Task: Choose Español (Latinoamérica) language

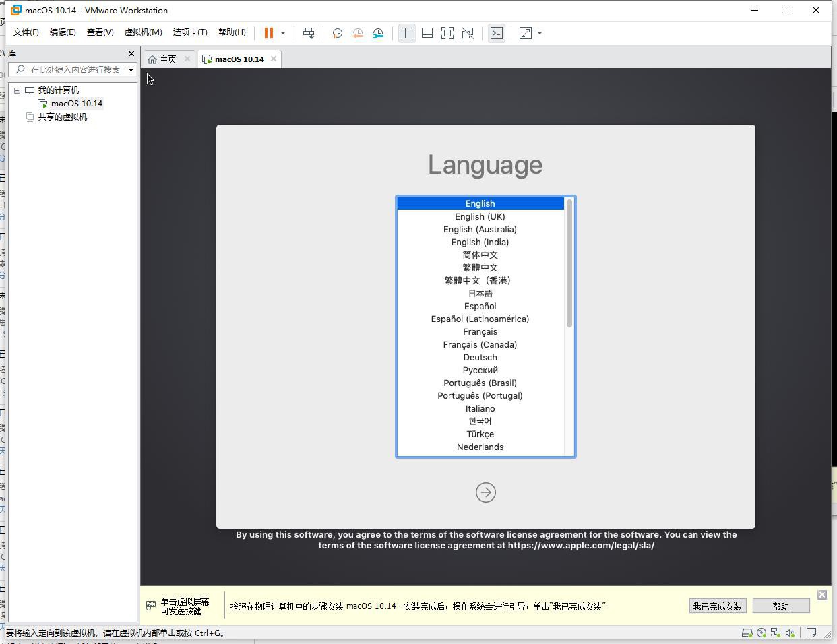Action: point(480,319)
